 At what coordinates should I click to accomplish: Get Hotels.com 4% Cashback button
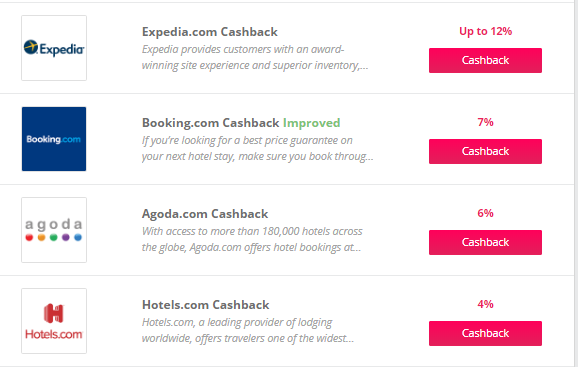pyautogui.click(x=485, y=333)
